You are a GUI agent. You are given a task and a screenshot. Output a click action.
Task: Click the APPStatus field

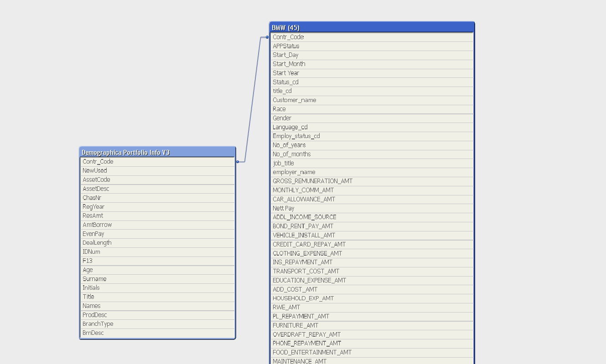click(x=372, y=46)
